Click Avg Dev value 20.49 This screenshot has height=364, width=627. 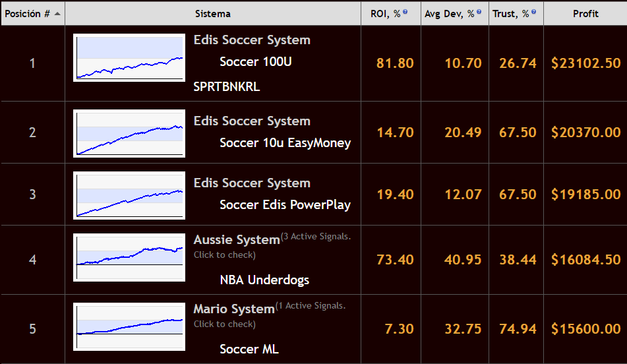coord(463,133)
